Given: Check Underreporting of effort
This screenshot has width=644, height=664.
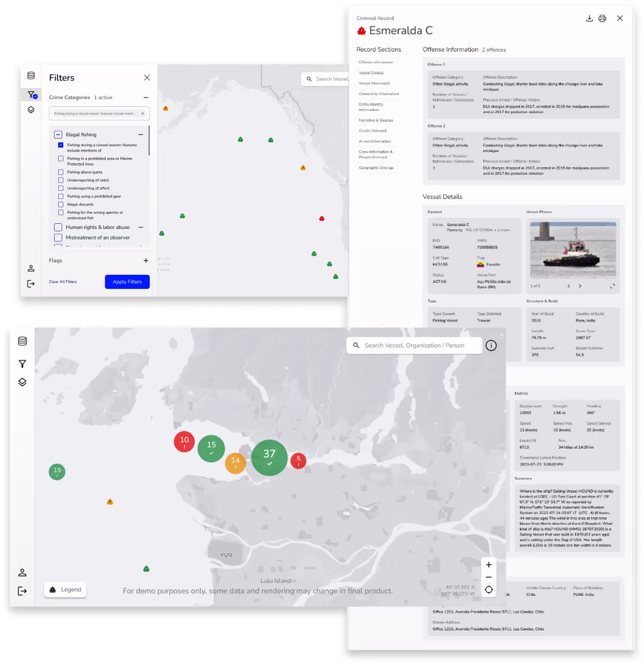Looking at the screenshot, I should pos(60,188).
